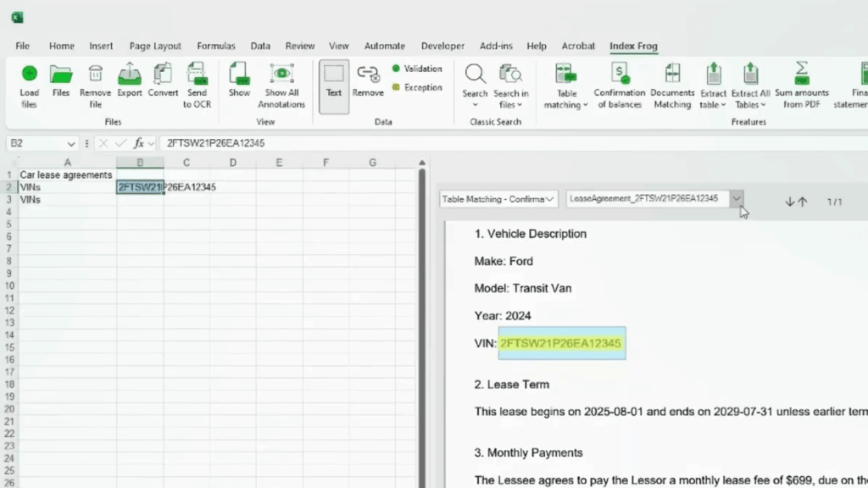Viewport: 868px width, 488px height.
Task: Toggle the Validation indicator
Action: [x=417, y=69]
